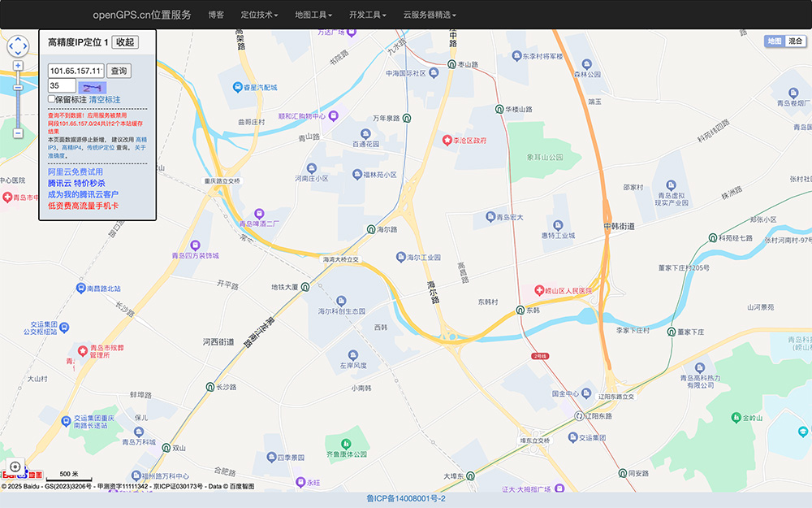
Task: Click the 海尔科创生态园 marker
Action: [341, 301]
